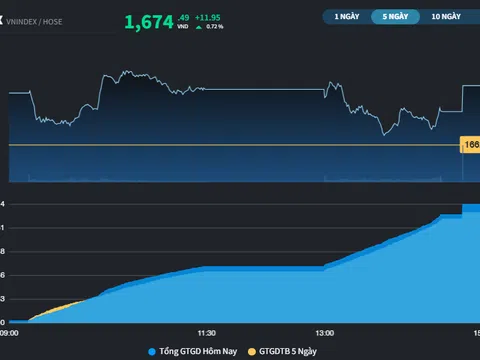Image resolution: width=480 pixels, height=360 pixels.
Task: Click the yellow reference price tag
Action: 470,145
